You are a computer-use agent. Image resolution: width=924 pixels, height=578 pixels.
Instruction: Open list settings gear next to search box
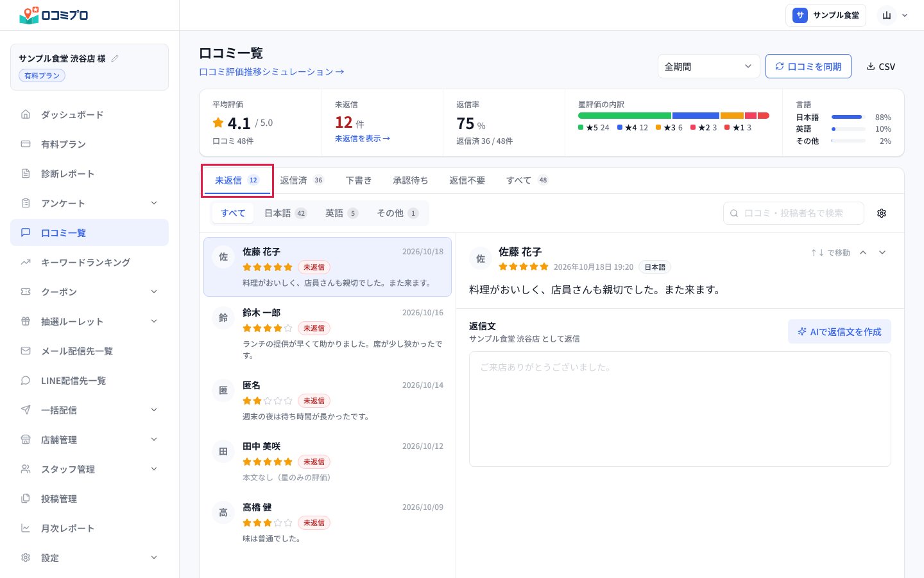[x=882, y=213]
